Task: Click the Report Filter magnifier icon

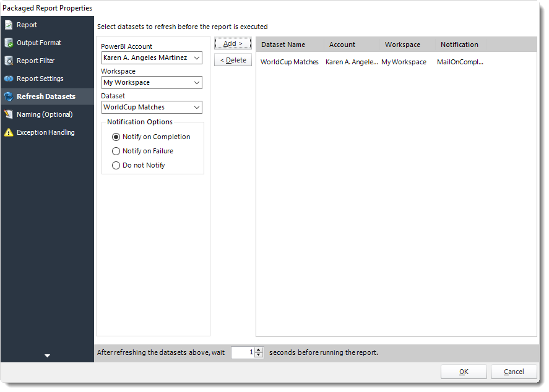Action: (x=9, y=61)
